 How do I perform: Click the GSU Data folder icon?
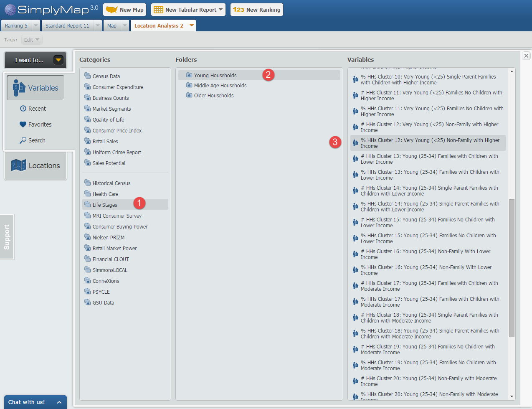click(x=87, y=302)
